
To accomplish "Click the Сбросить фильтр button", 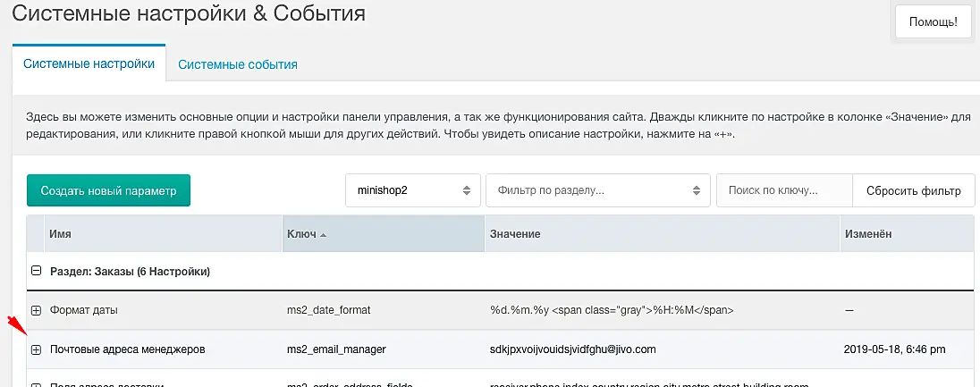I will click(x=913, y=190).
